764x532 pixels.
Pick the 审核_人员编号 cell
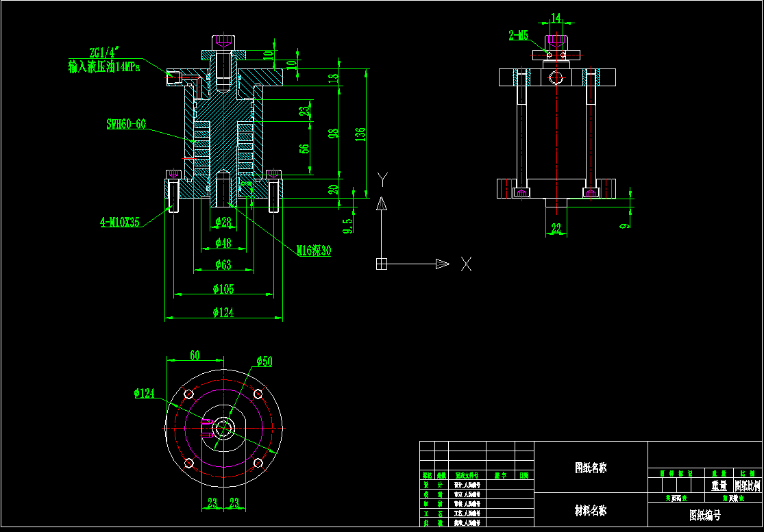click(467, 504)
